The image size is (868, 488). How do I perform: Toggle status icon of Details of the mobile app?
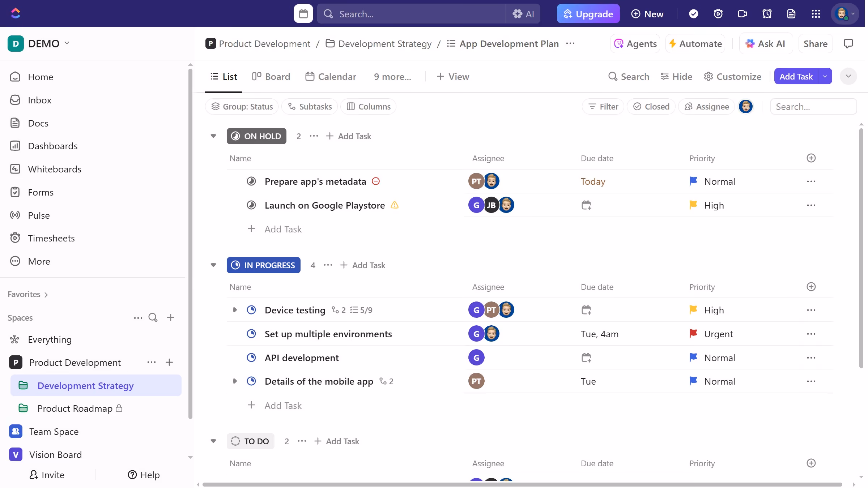point(251,381)
